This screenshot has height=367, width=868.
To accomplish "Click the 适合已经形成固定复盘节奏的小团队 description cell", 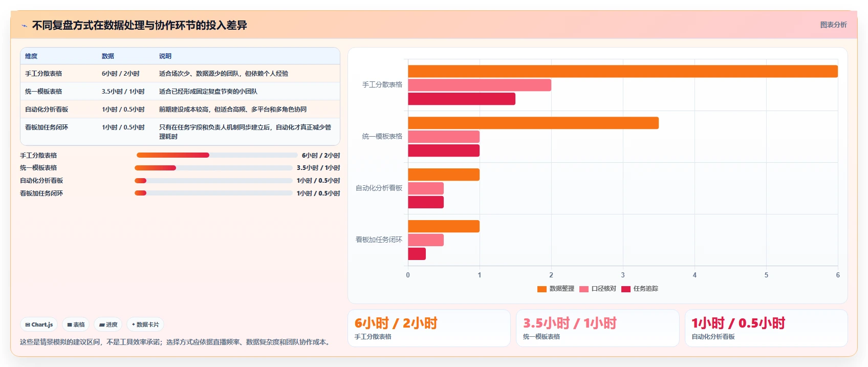I will tap(208, 92).
